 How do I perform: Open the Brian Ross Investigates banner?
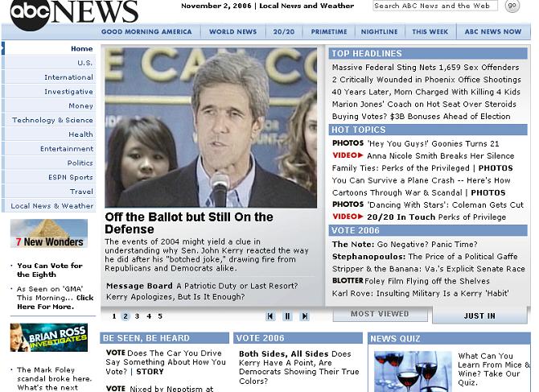click(49, 337)
